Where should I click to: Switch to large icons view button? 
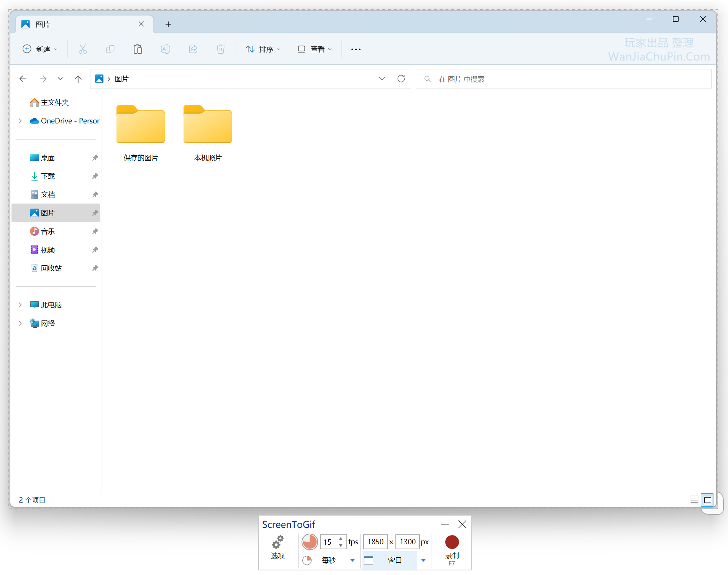click(x=708, y=500)
